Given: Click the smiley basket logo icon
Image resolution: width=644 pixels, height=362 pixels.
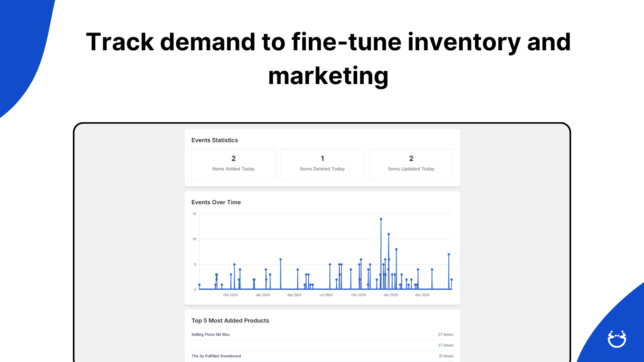Looking at the screenshot, I should click(617, 339).
